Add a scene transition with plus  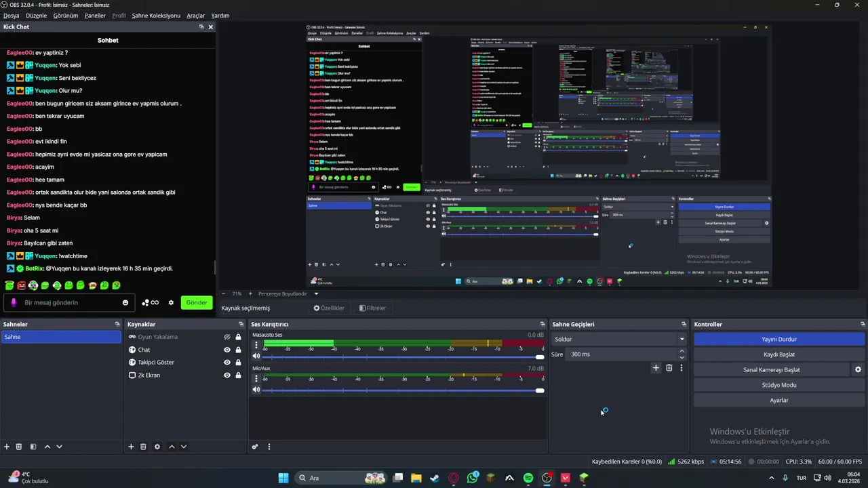pos(656,368)
